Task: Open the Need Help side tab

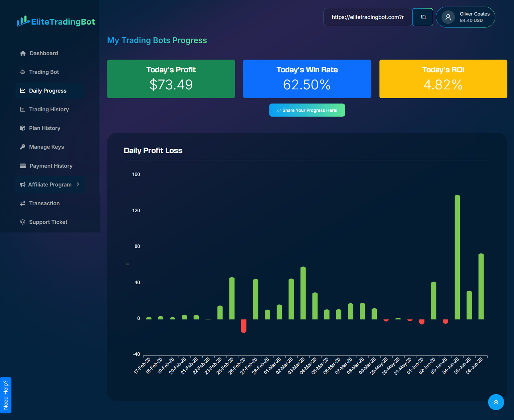Action: point(6,395)
